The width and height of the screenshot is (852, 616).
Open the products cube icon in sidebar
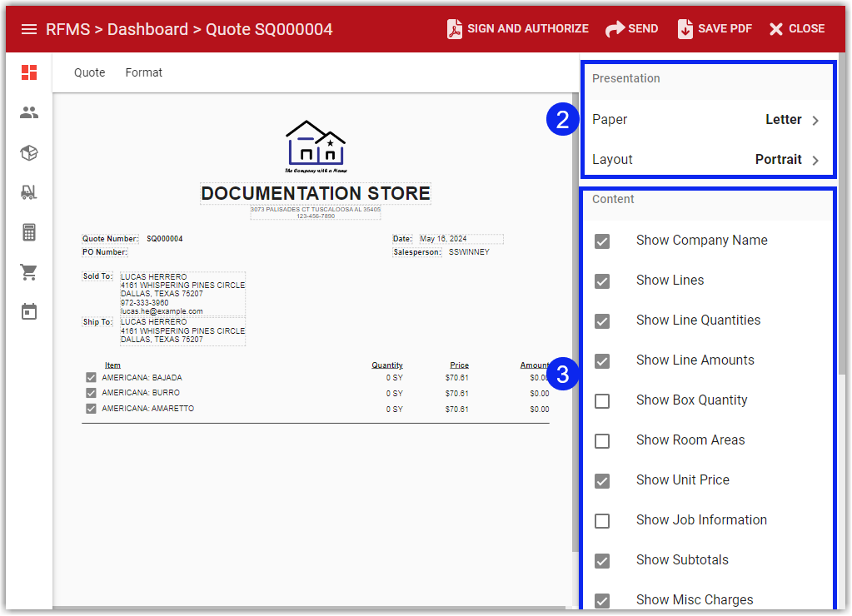[x=28, y=152]
